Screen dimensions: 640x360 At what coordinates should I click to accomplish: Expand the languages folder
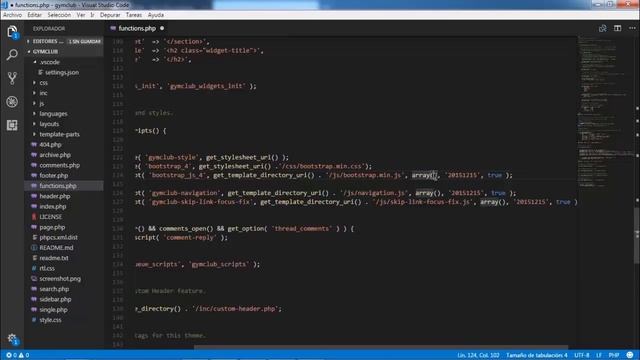coord(64,113)
